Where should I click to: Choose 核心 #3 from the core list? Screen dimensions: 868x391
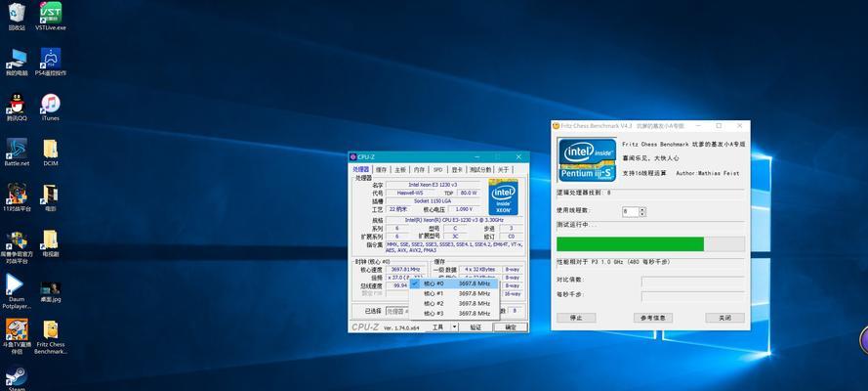click(x=453, y=314)
